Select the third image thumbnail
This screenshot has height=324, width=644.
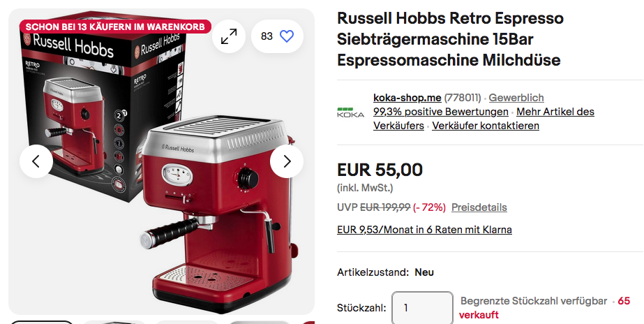tap(186, 323)
